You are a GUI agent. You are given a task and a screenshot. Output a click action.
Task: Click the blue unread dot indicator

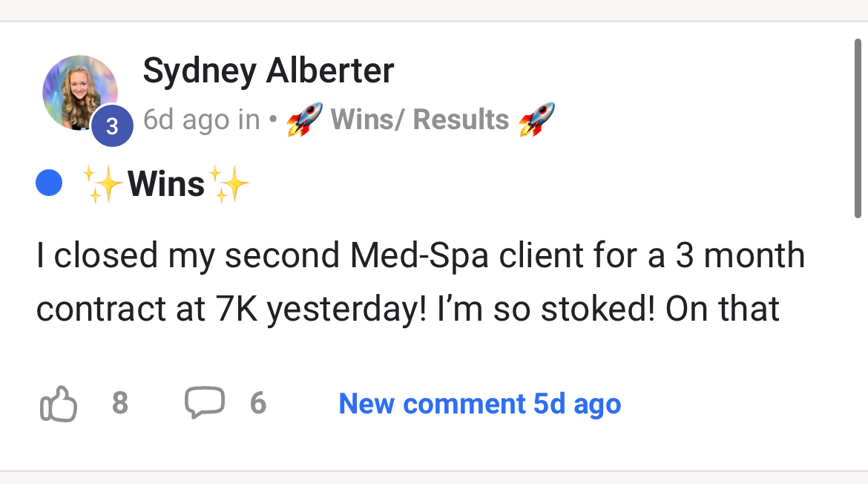49,183
